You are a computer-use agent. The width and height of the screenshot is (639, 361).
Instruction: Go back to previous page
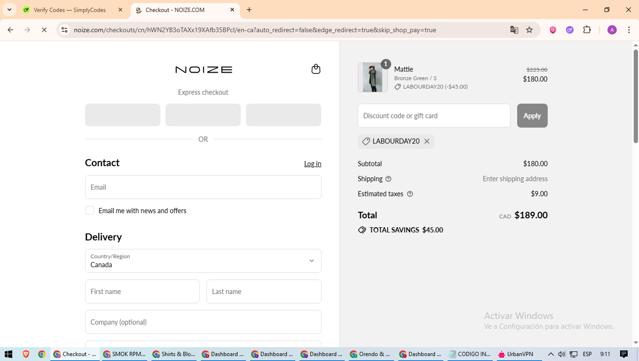pos(11,30)
